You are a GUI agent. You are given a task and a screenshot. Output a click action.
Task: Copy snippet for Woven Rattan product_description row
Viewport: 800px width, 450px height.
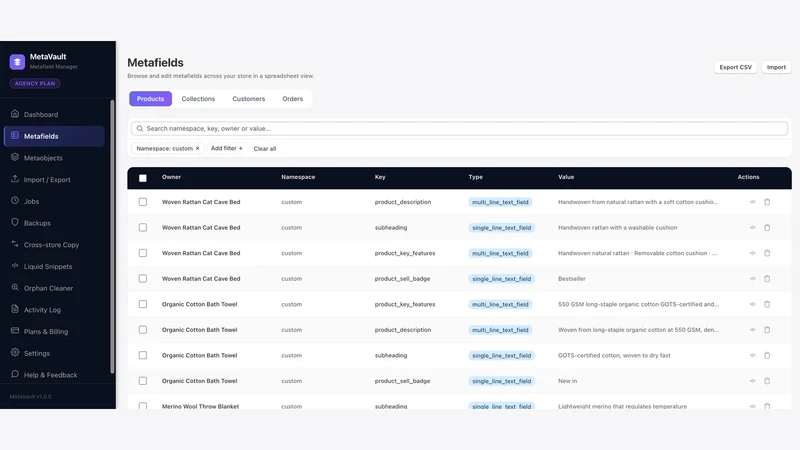(x=752, y=202)
